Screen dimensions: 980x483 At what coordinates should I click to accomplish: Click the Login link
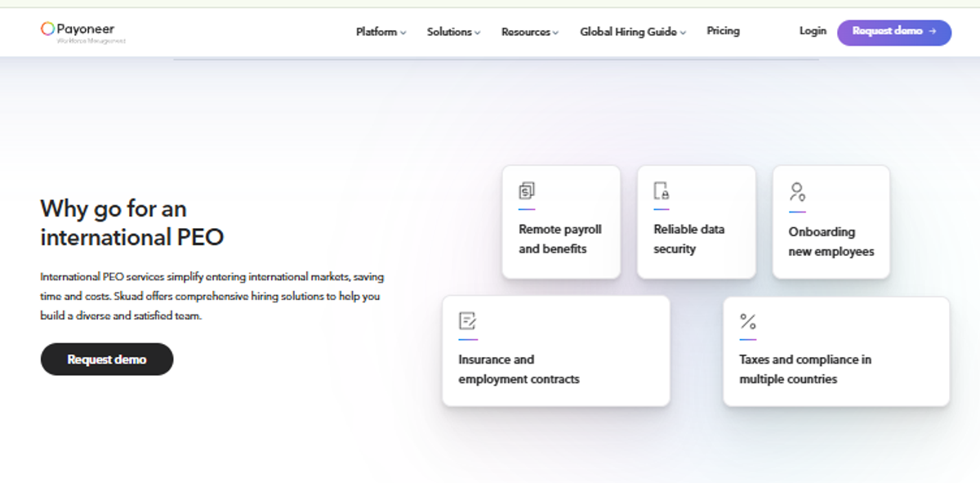[x=813, y=31]
